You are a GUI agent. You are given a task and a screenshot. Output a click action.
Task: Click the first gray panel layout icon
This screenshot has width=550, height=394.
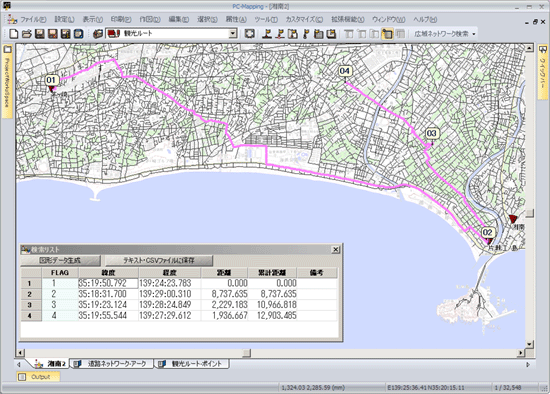(x=349, y=34)
